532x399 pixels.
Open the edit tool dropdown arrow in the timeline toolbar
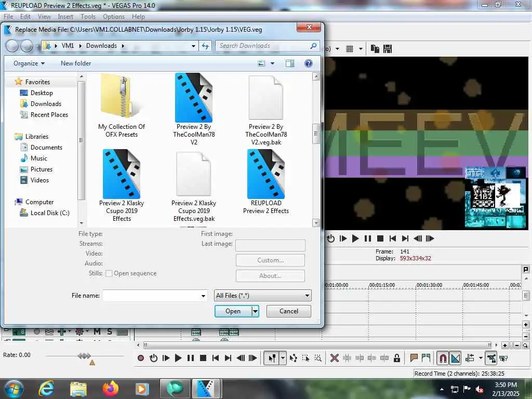coord(283,358)
